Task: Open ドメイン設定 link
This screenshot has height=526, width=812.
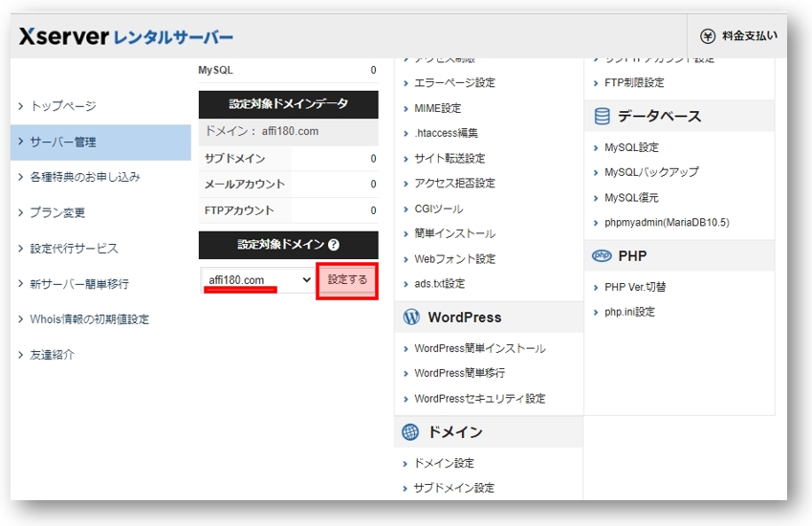Action: [x=445, y=463]
